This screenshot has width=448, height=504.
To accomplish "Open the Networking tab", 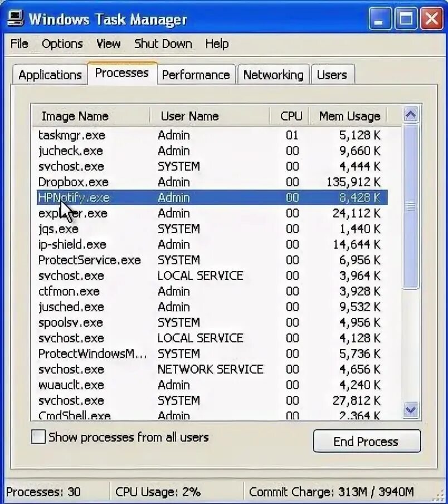I will point(273,75).
